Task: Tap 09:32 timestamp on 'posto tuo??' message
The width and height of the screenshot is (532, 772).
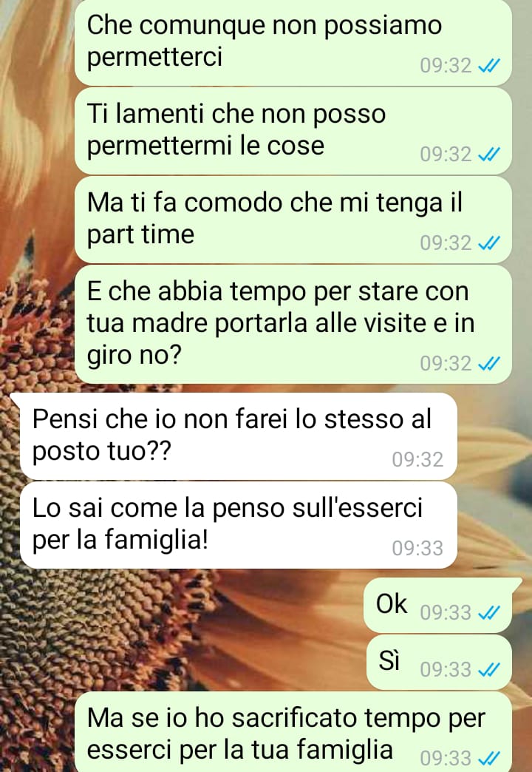Action: tap(417, 459)
